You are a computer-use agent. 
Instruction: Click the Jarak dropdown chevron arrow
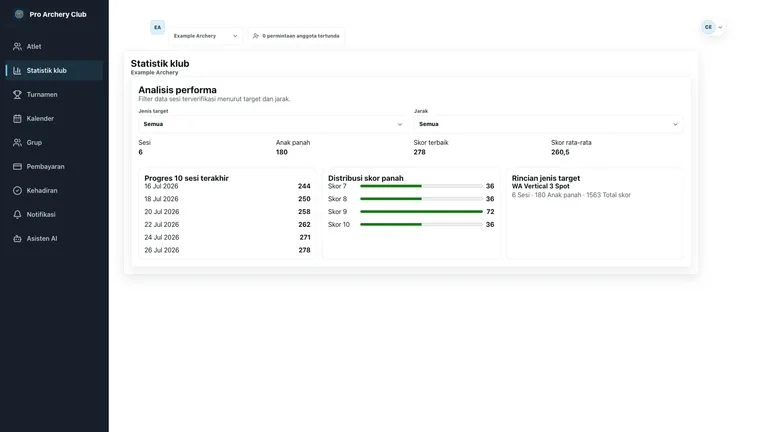pos(675,124)
